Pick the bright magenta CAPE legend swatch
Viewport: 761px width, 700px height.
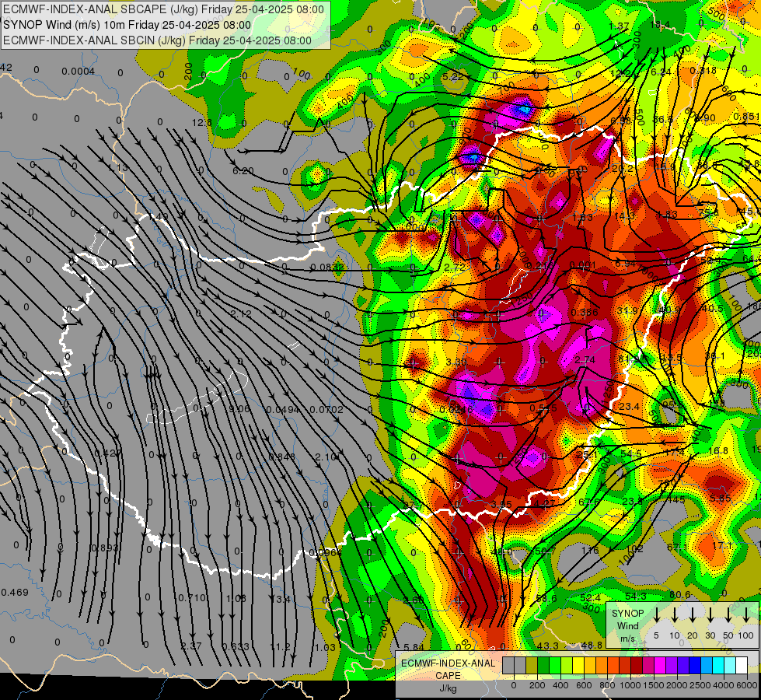(660, 666)
